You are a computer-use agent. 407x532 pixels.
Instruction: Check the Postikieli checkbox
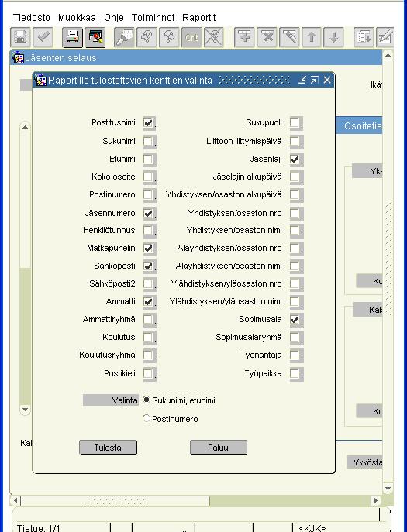pyautogui.click(x=149, y=373)
